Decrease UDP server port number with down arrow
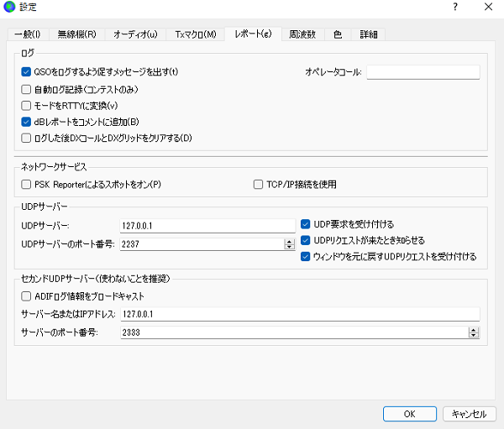This screenshot has height=429, width=504. (289, 248)
